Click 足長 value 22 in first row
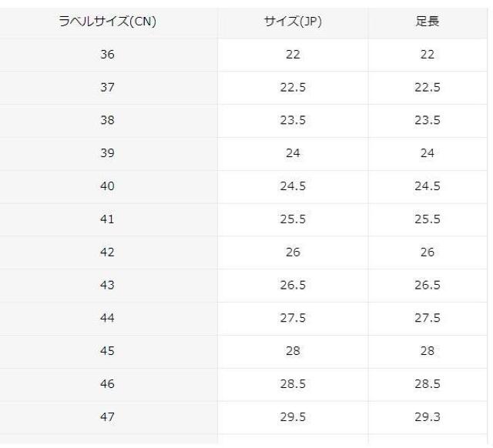Viewport: 493px width, 448px height. pos(428,55)
